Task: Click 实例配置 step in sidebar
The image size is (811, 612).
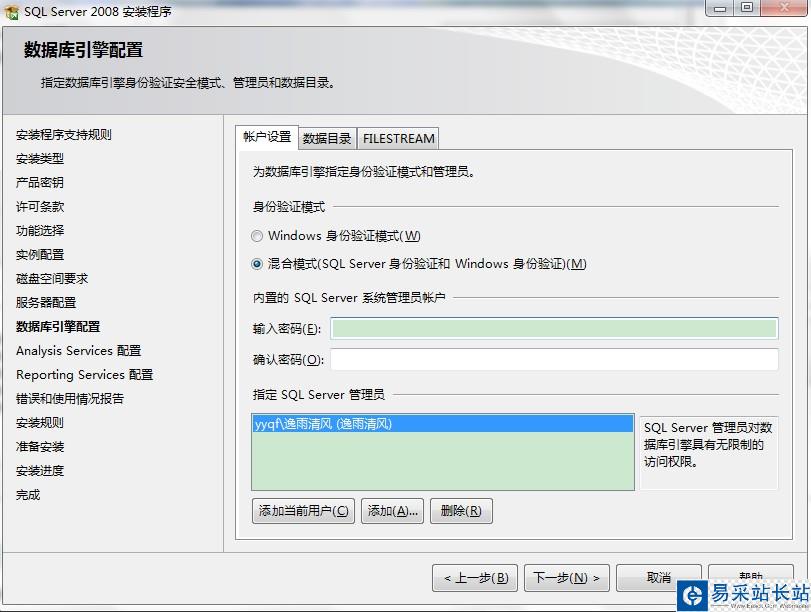Action: tap(40, 255)
